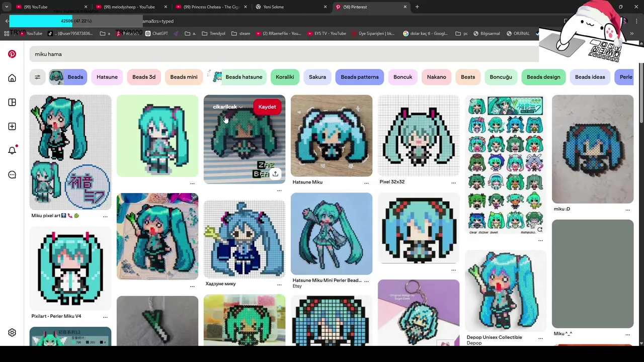
Task: Select the Beads mini filter chip
Action: point(184,77)
